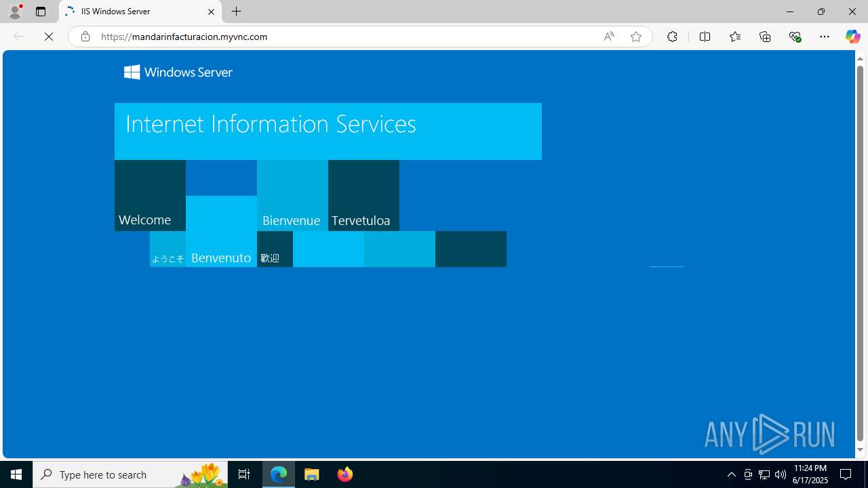Open network status tray icon
Screen dimensions: 868x488
click(764, 474)
